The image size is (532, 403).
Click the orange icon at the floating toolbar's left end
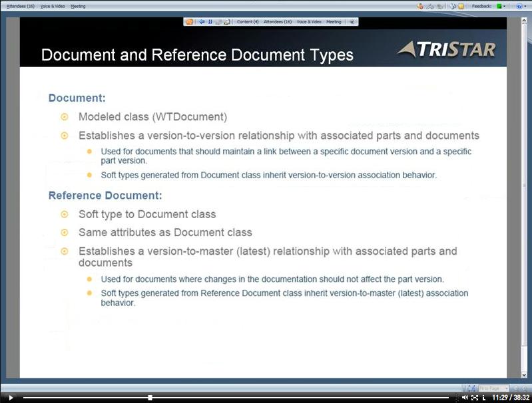[189, 22]
